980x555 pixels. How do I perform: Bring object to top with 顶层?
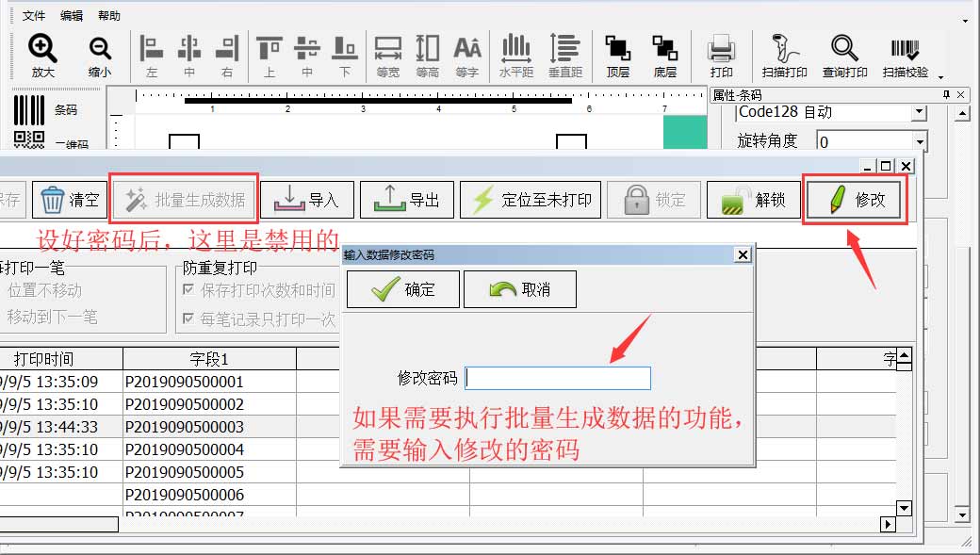point(618,55)
